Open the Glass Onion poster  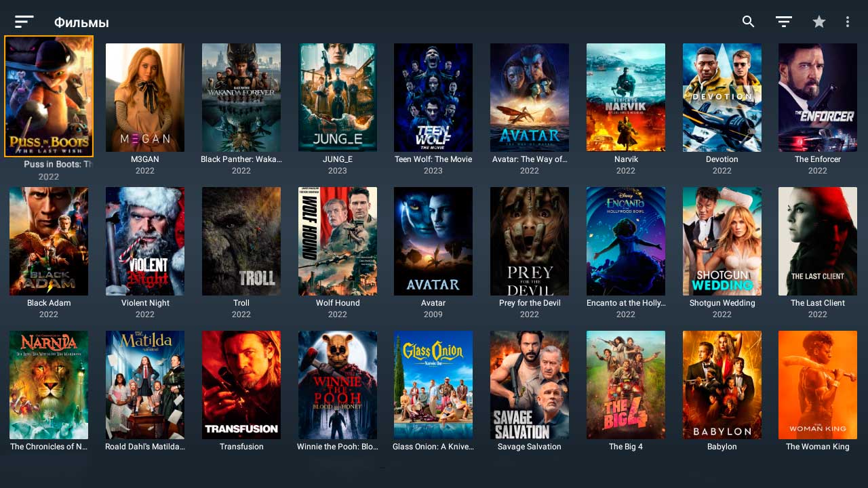433,385
